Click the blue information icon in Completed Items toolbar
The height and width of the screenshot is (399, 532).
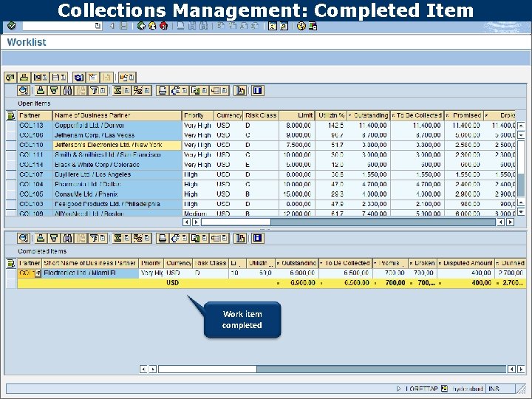click(258, 238)
